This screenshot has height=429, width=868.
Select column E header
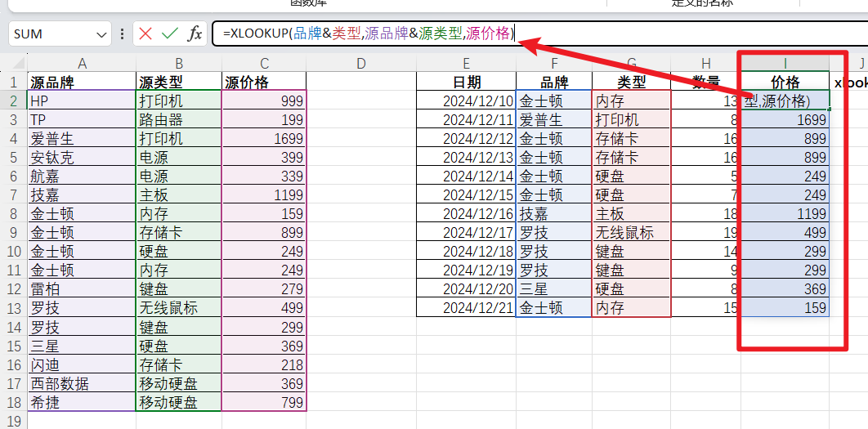[x=466, y=64]
